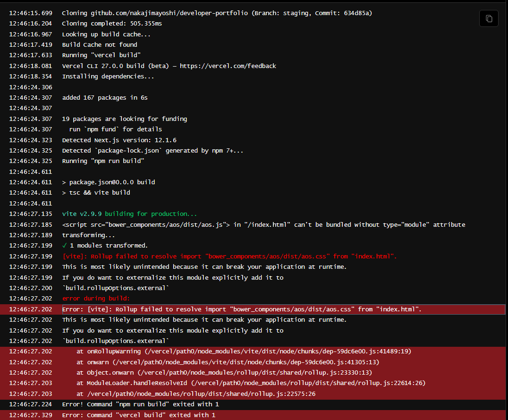The image size is (508, 420).
Task: Select the timestamp 12:46:27.329
Action: click(x=31, y=415)
